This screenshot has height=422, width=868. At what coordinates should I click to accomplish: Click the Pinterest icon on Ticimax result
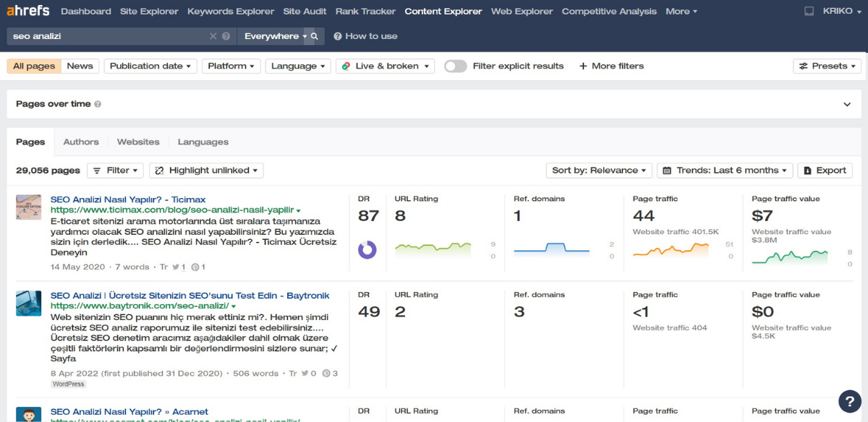[x=195, y=267]
